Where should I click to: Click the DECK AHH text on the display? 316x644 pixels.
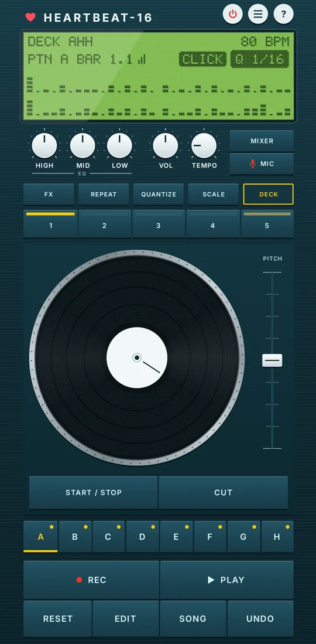pos(60,42)
